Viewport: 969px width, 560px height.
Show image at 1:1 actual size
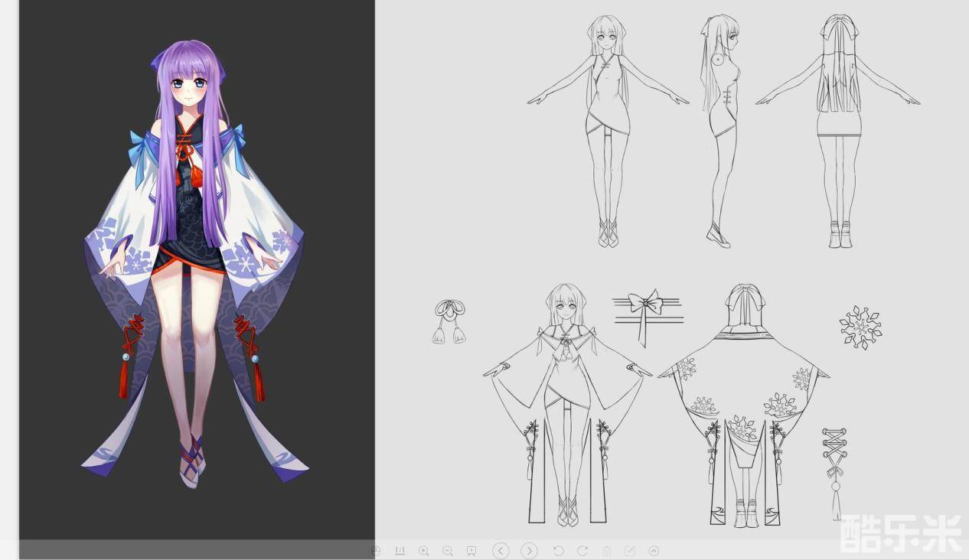400,551
